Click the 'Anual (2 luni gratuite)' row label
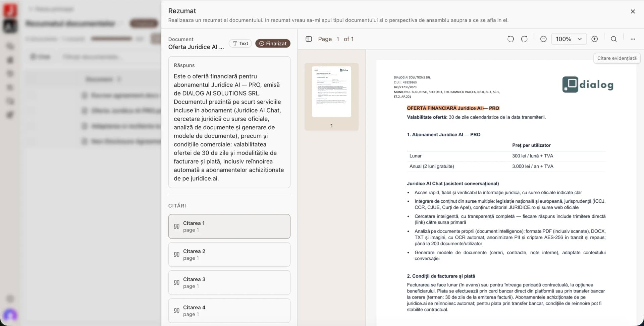644x326 pixels. click(x=432, y=167)
